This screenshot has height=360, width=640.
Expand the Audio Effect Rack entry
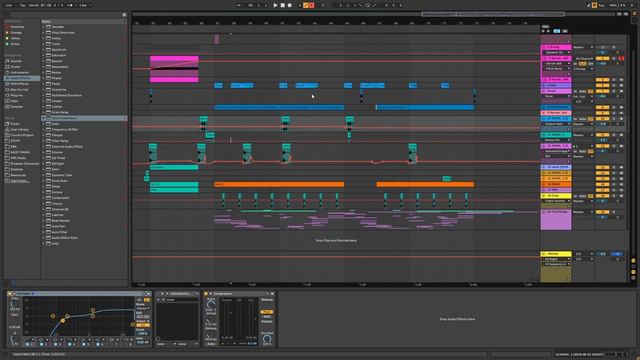[44, 238]
